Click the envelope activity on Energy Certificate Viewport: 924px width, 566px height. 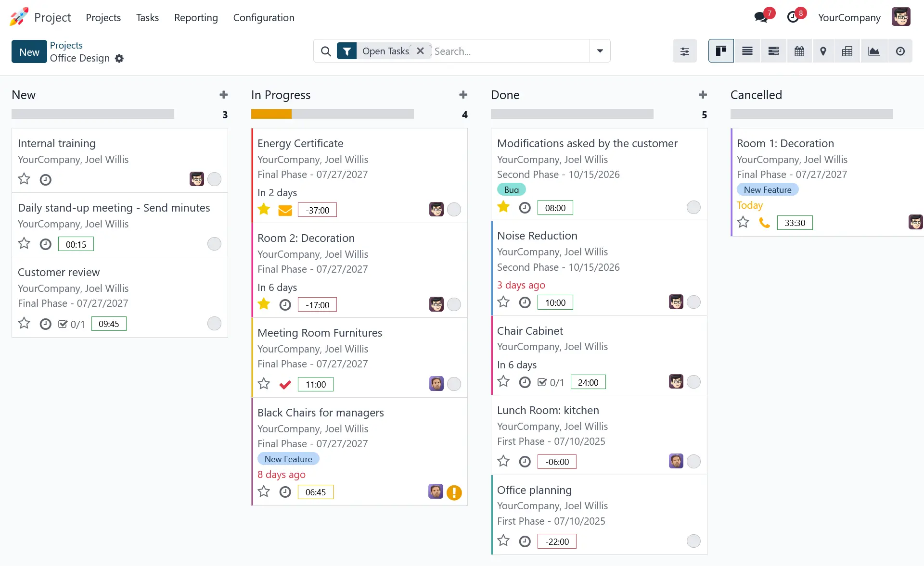coord(285,210)
